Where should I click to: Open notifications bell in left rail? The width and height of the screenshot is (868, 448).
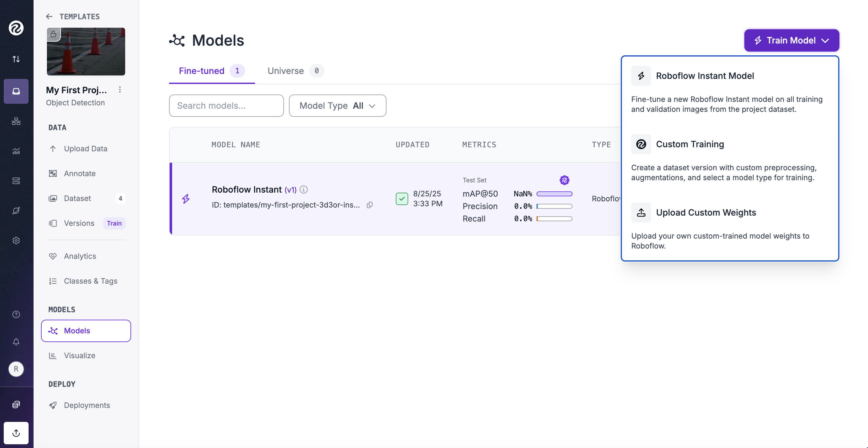point(16,342)
